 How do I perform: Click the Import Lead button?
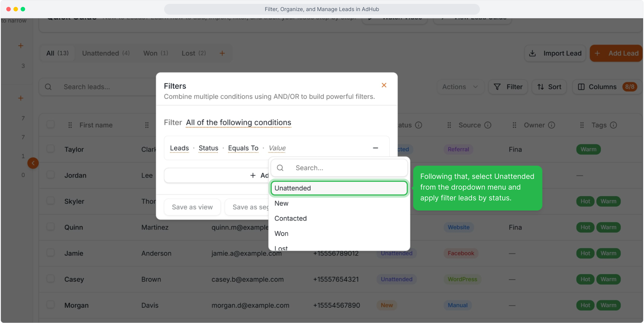pyautogui.click(x=555, y=53)
